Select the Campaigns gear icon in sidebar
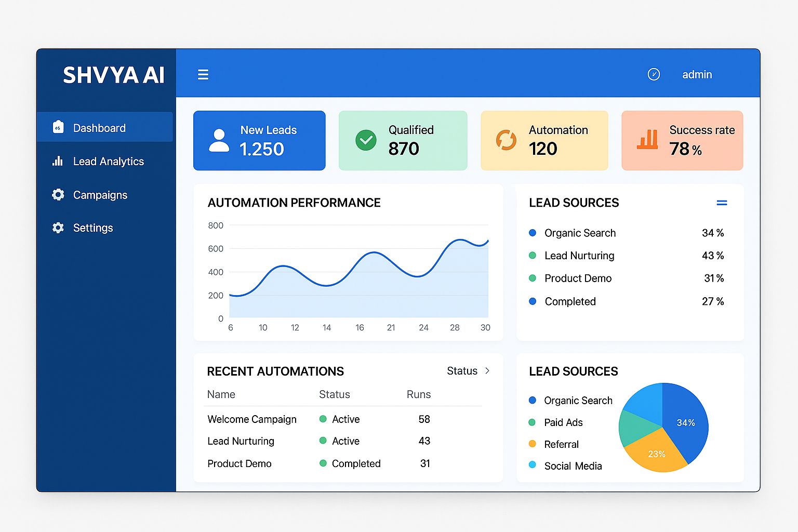798x532 pixels. [x=57, y=194]
